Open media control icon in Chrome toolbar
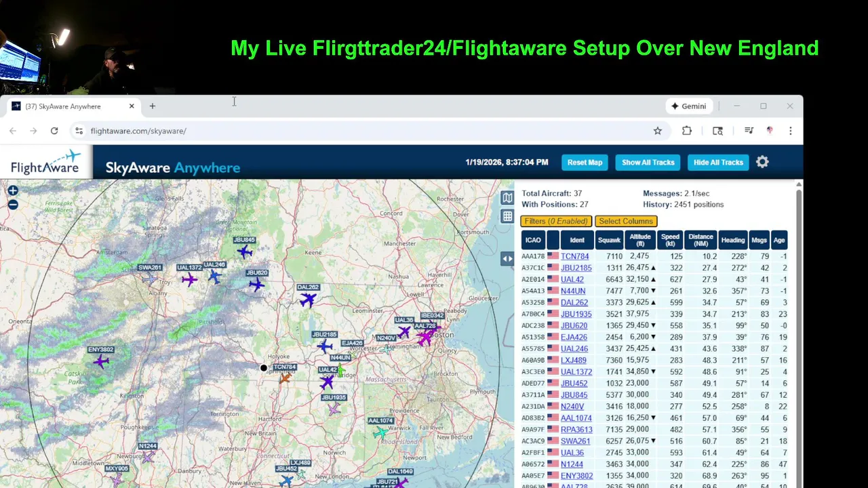Image resolution: width=868 pixels, height=488 pixels. [x=749, y=131]
